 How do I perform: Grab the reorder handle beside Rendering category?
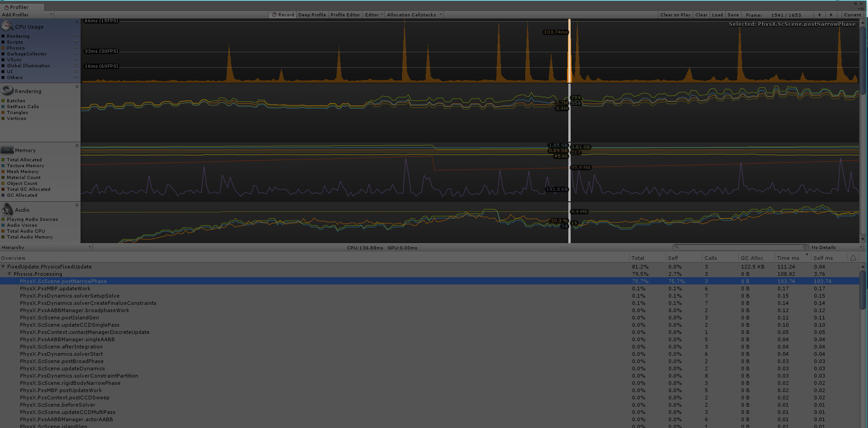[76, 36]
